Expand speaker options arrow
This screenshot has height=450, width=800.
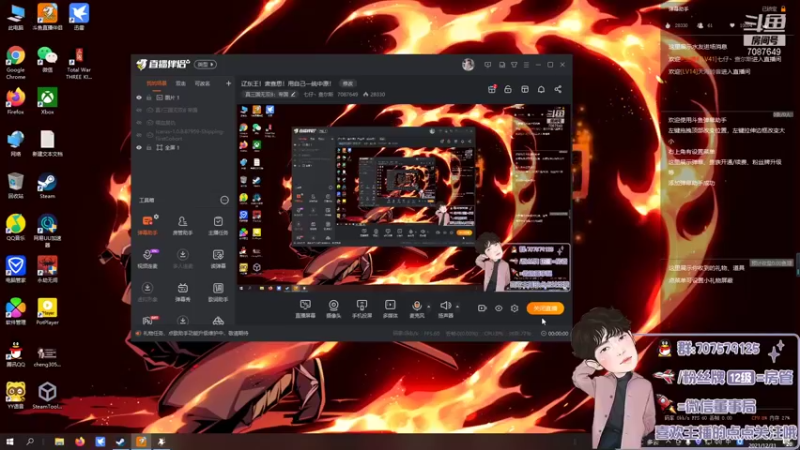[x=457, y=307]
